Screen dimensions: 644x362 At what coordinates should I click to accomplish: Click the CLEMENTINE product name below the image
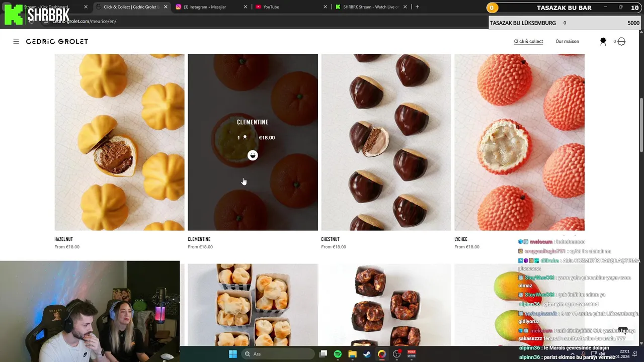pyautogui.click(x=199, y=239)
